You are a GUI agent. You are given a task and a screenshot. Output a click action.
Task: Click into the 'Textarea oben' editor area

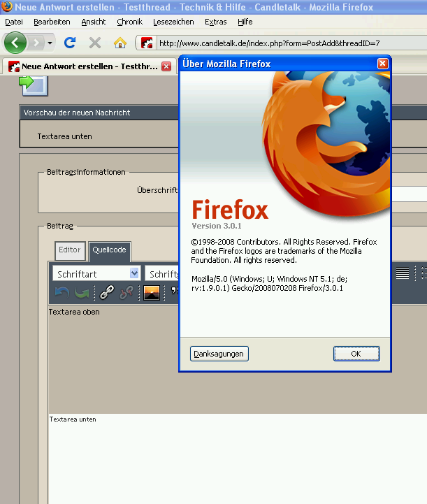pyautogui.click(x=113, y=359)
